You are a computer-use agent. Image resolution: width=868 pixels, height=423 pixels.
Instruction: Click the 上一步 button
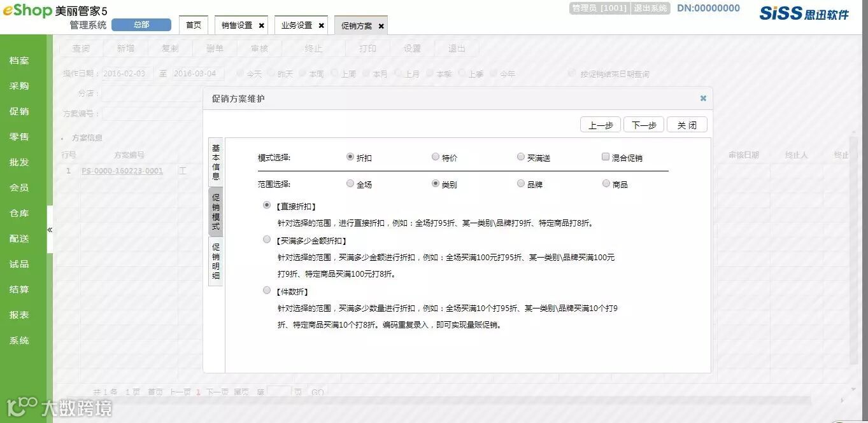pyautogui.click(x=601, y=125)
